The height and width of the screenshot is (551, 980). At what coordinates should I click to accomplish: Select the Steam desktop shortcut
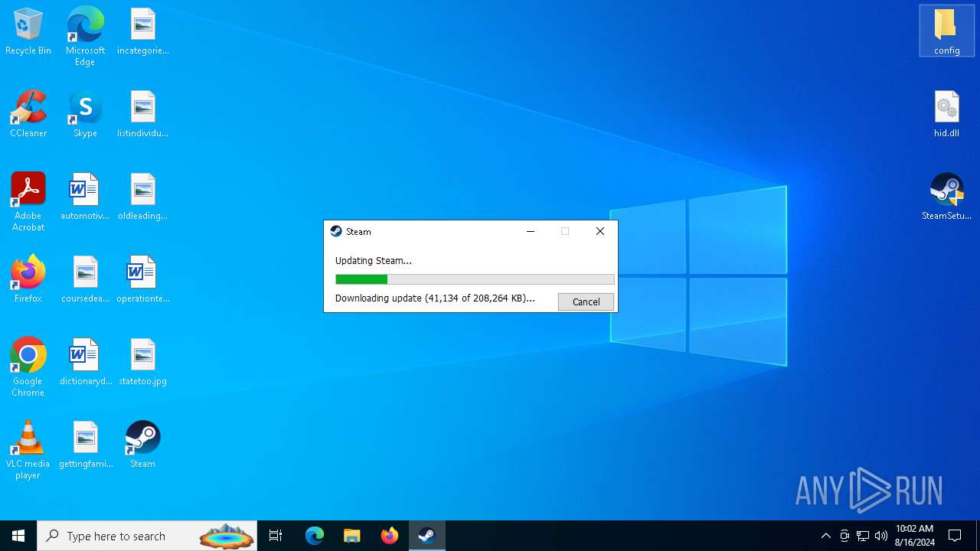tap(143, 445)
